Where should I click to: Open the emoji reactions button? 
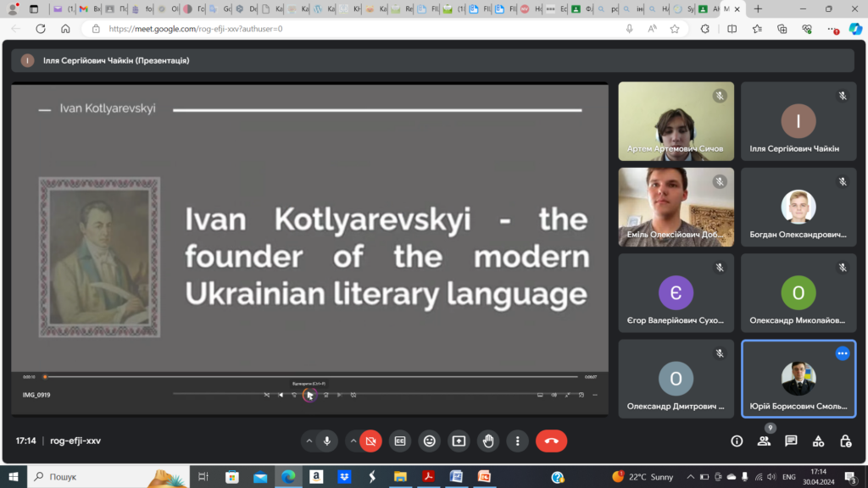430,441
